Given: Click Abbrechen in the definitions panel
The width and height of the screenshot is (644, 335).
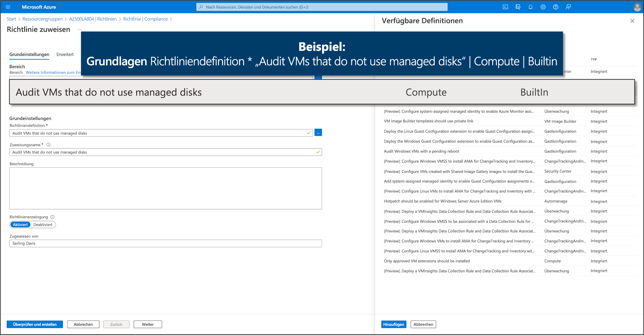Looking at the screenshot, I should click(423, 324).
